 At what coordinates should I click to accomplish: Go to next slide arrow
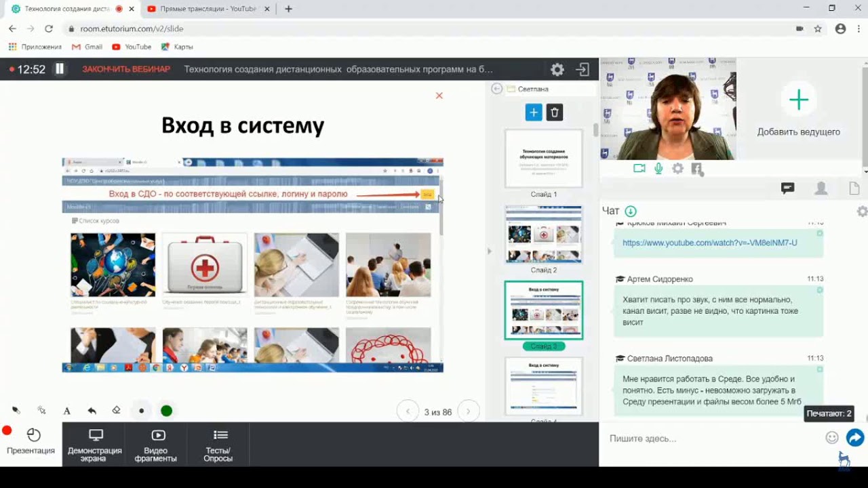[x=469, y=411]
